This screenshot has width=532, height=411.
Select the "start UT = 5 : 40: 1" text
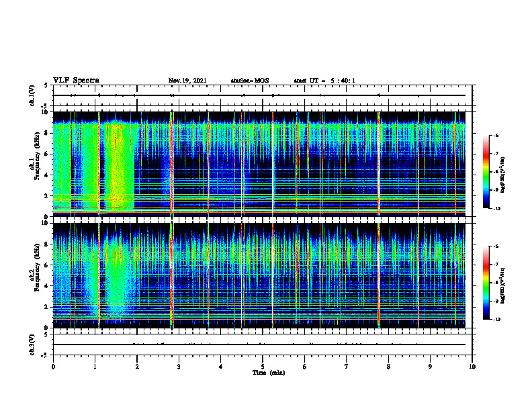[324, 81]
